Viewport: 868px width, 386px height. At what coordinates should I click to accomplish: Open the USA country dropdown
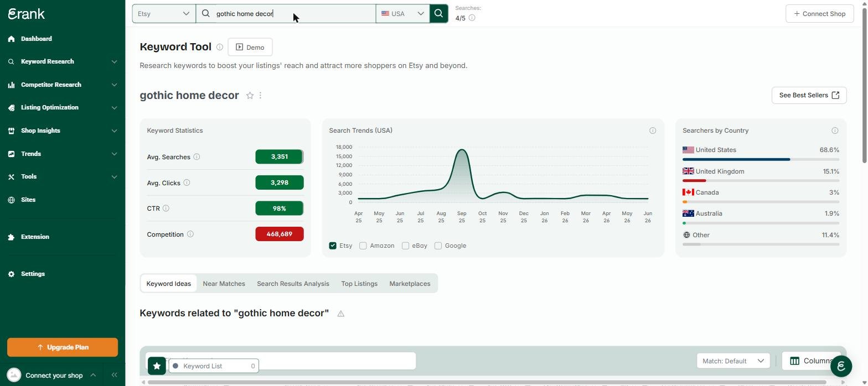point(402,13)
